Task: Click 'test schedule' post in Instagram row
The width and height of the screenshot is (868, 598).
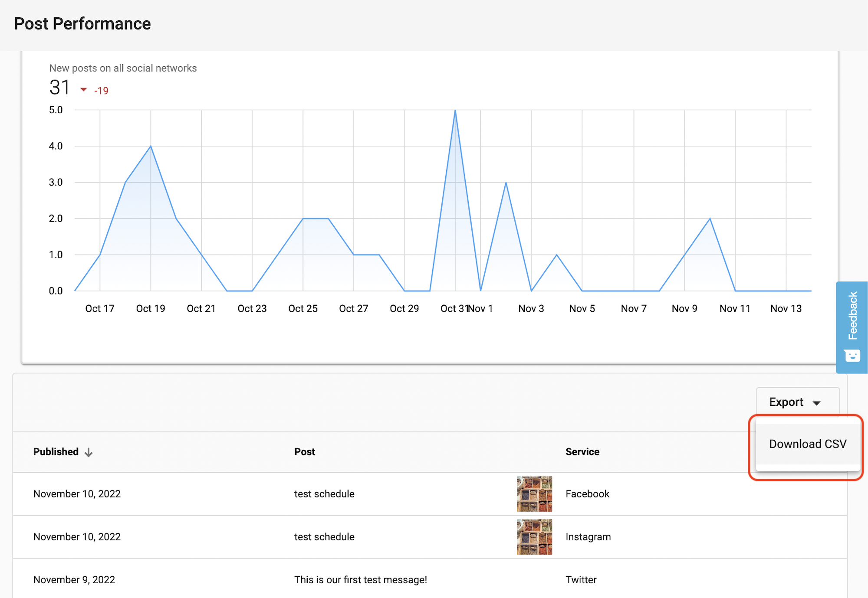Action: [324, 537]
